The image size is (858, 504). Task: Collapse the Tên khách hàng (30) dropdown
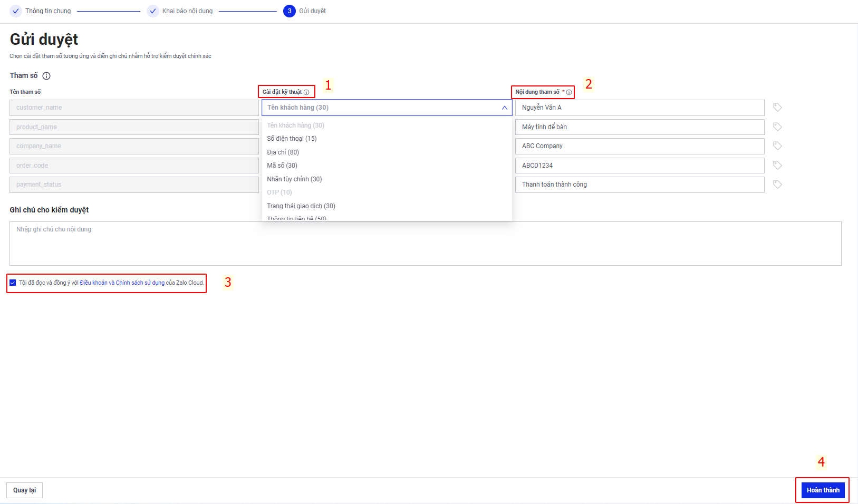(x=387, y=108)
